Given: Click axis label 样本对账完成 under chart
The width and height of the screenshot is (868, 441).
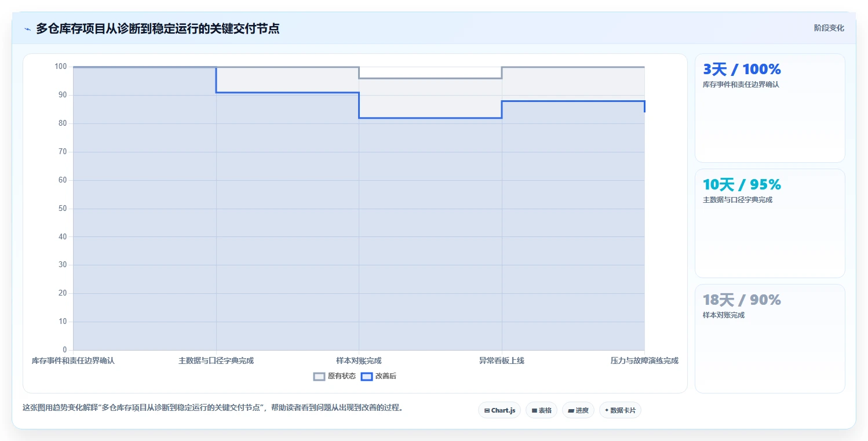Looking at the screenshot, I should 359,360.
